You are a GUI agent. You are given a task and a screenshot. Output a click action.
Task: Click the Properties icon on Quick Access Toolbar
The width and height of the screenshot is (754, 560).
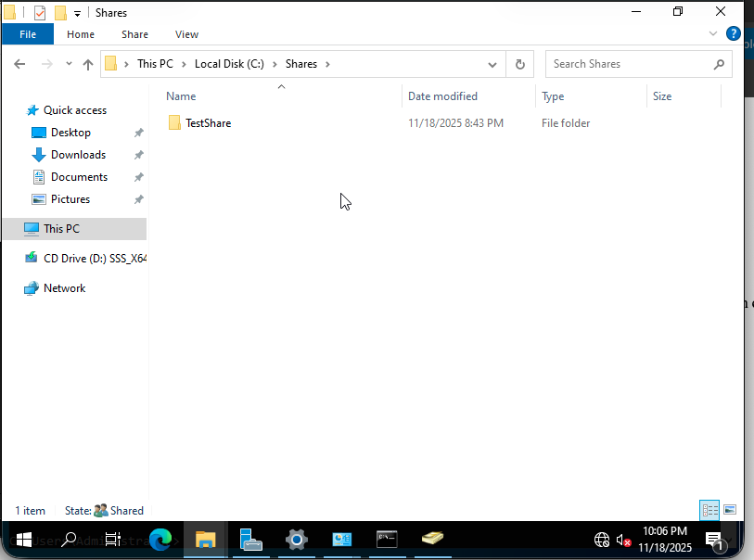tap(39, 12)
